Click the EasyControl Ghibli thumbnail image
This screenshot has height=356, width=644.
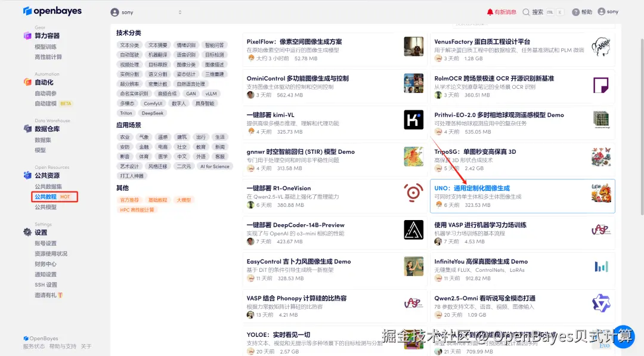tap(413, 266)
